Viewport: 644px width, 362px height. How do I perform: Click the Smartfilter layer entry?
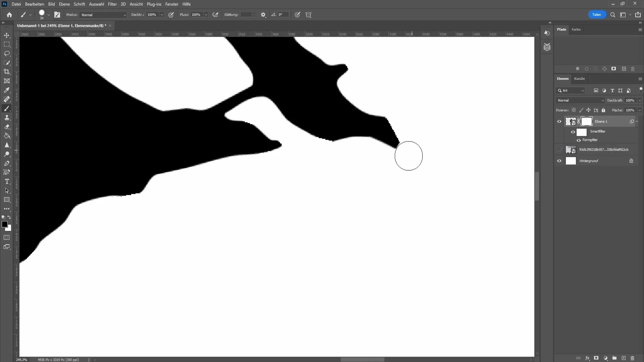click(x=598, y=131)
